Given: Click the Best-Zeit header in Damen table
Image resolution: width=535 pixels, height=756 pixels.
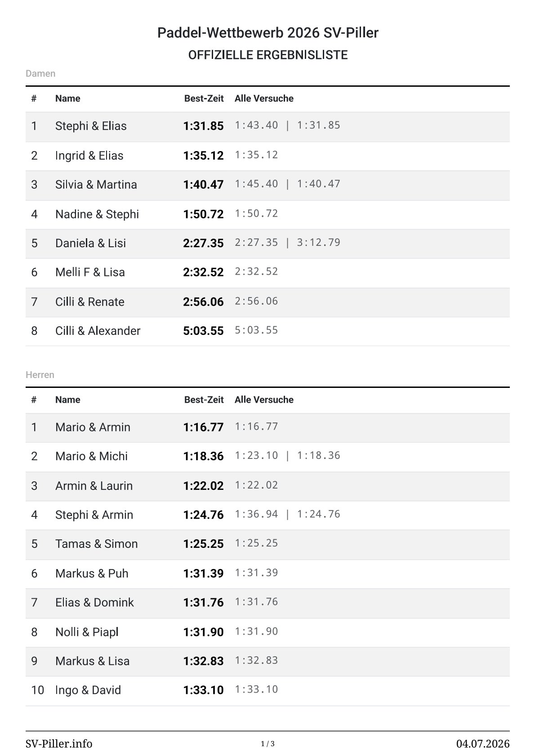Looking at the screenshot, I should [x=204, y=98].
